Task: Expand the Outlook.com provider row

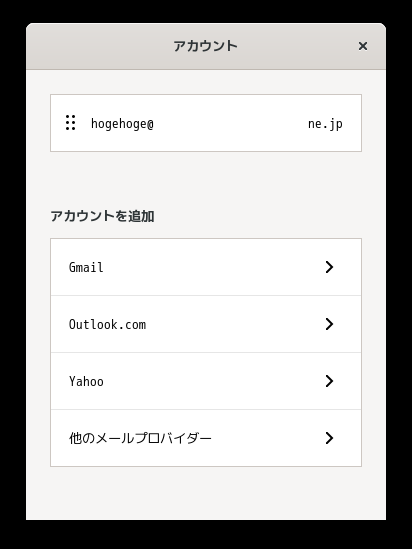Action: [206, 324]
